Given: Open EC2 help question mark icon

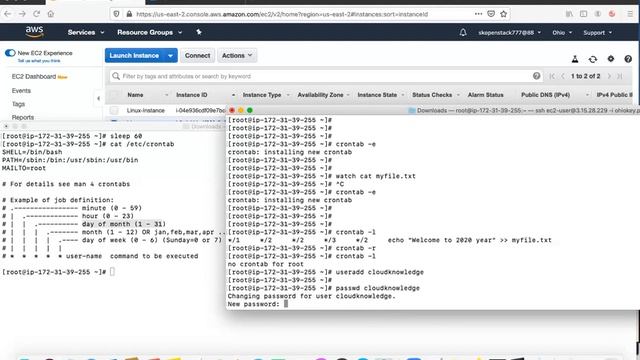Looking at the screenshot, I should pos(628,59).
